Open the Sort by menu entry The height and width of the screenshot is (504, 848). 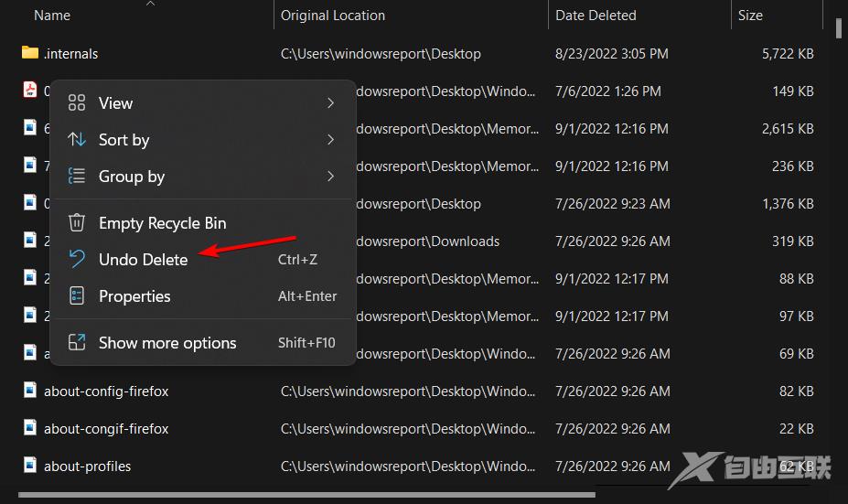click(202, 140)
